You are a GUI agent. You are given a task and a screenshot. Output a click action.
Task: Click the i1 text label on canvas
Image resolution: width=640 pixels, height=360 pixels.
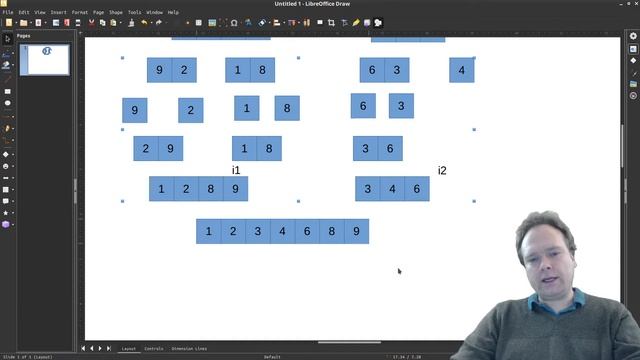[236, 171]
